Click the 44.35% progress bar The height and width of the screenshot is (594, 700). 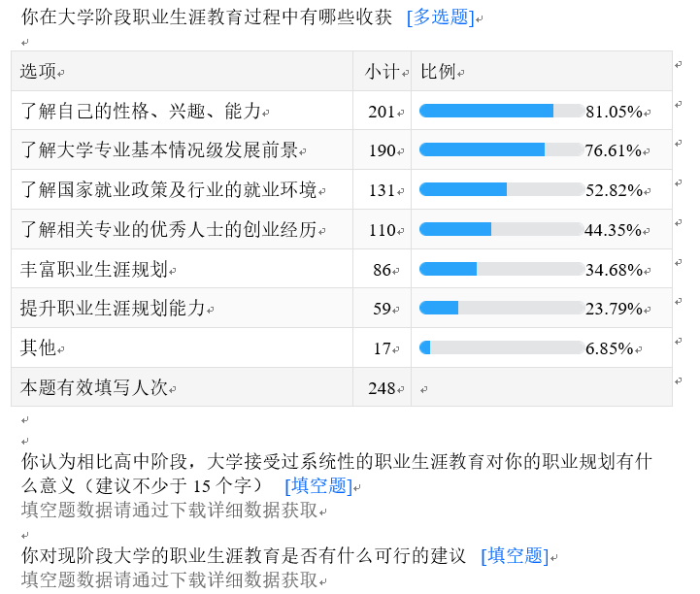(x=501, y=230)
